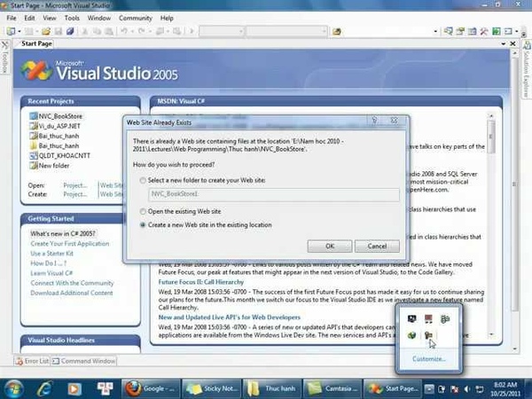
Task: Open Internet Explorer from the taskbar
Action: click(x=45, y=388)
